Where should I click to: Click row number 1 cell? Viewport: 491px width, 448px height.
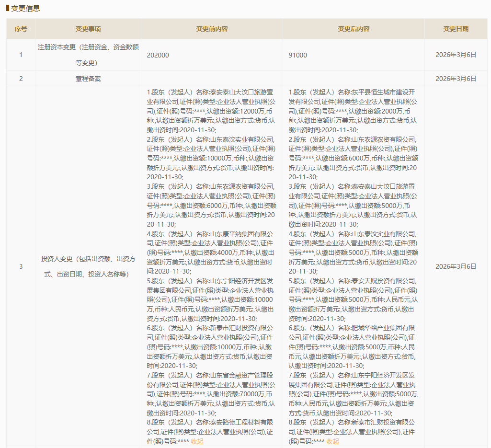21,55
